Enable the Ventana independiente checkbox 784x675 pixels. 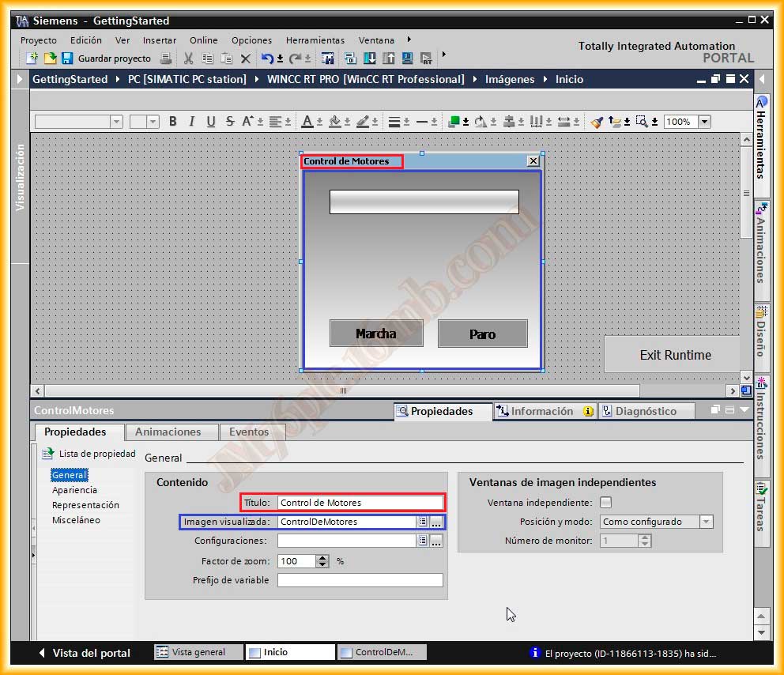(x=605, y=503)
